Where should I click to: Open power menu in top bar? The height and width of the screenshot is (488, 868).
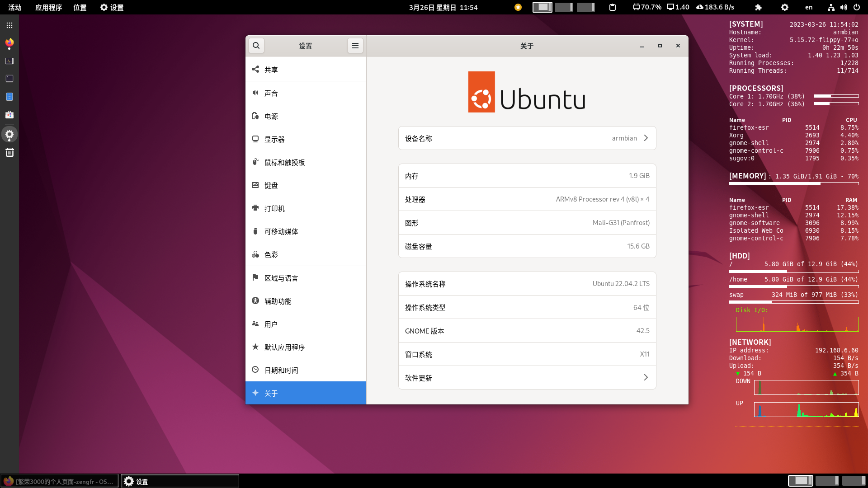857,7
